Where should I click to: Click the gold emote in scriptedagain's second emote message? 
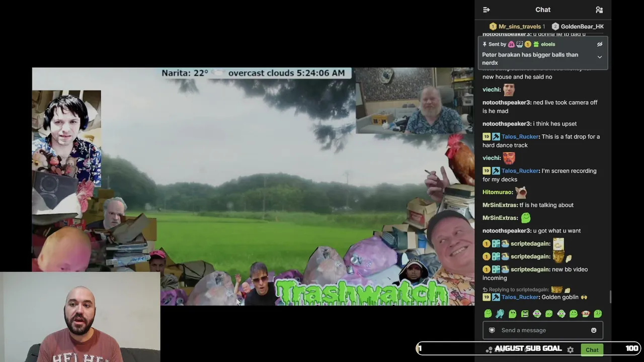pos(558,256)
